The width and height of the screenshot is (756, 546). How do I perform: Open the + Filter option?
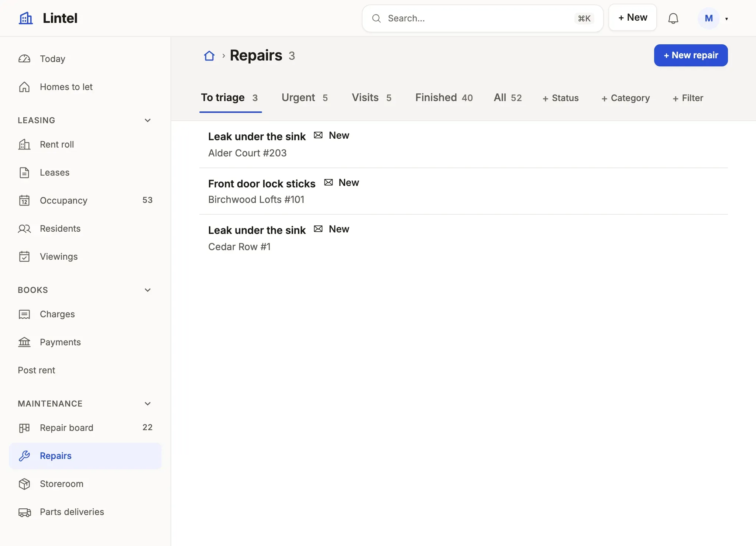(688, 98)
